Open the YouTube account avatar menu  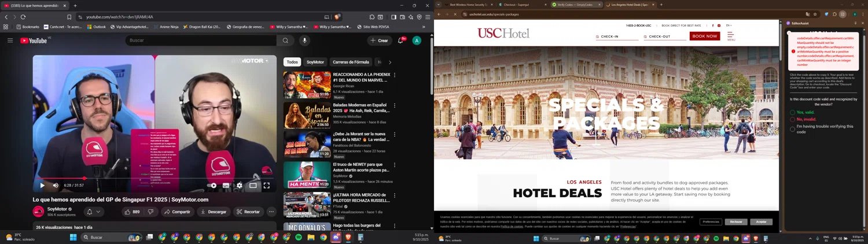point(417,40)
